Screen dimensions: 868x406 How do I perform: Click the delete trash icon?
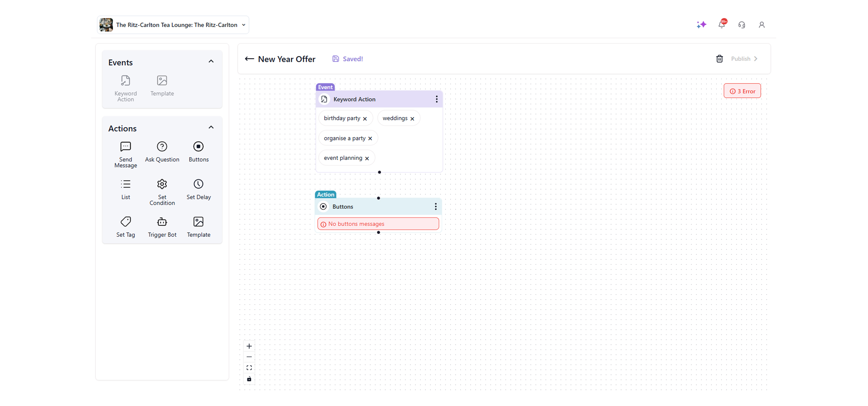click(719, 59)
